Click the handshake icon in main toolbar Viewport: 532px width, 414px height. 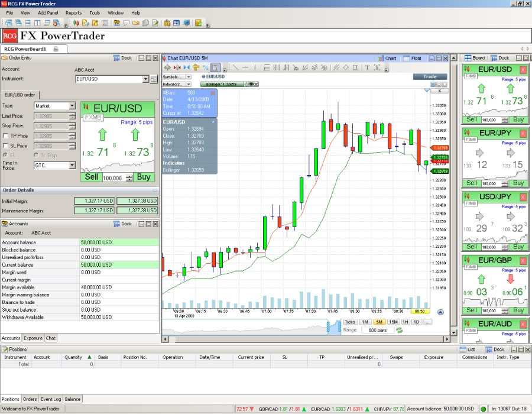tap(136, 22)
